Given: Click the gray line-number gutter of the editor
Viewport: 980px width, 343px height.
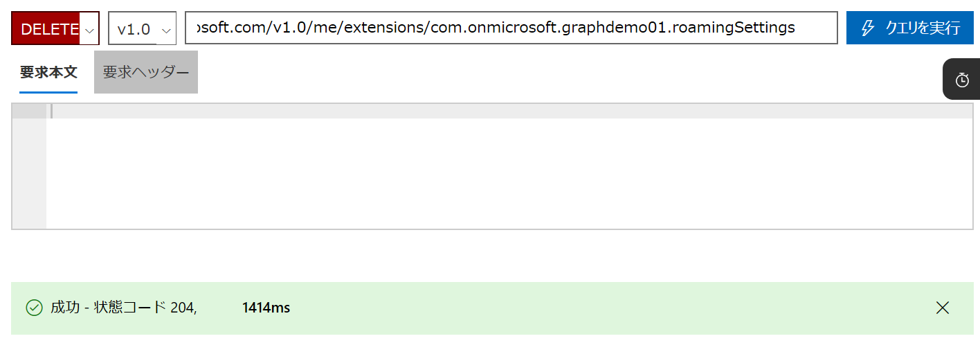Looking at the screenshot, I should (x=30, y=173).
